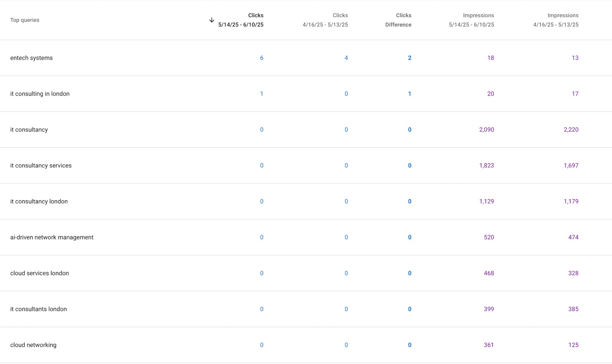Image resolution: width=612 pixels, height=364 pixels.
Task: Select the 'cloud services london' query
Action: point(39,273)
